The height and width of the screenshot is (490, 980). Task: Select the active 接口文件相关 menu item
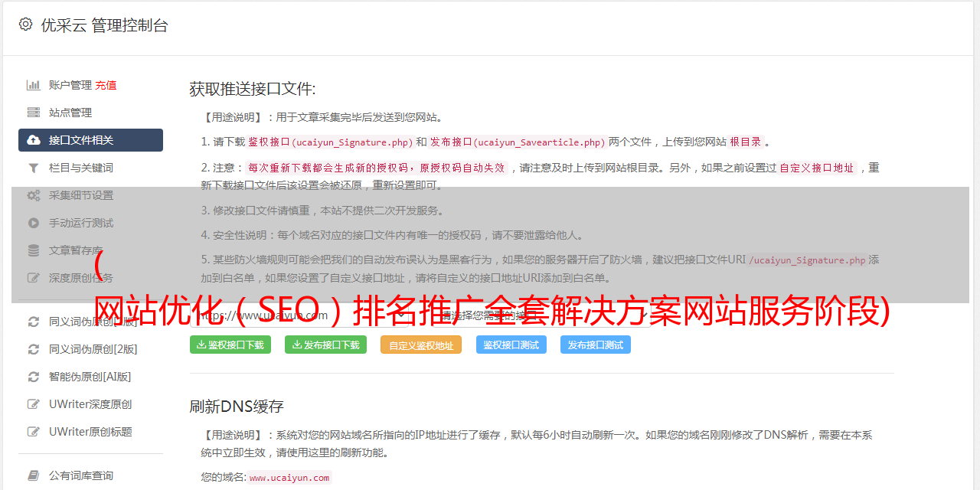(90, 140)
